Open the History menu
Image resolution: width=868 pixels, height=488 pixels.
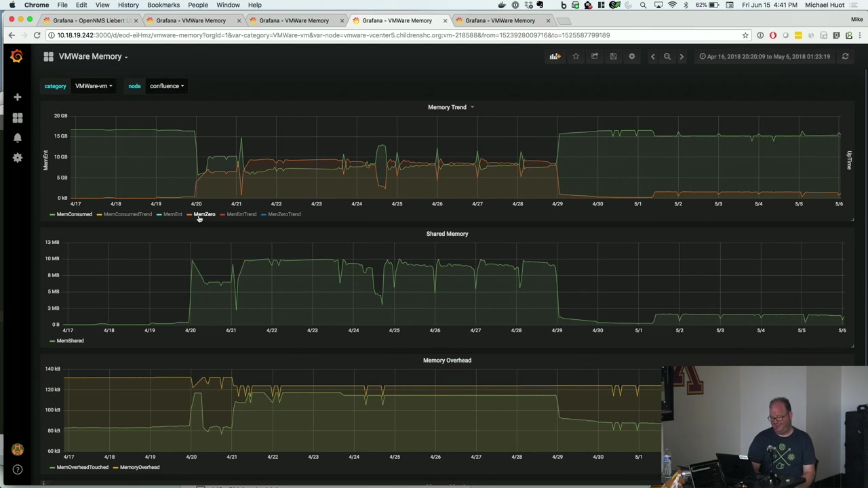click(128, 5)
